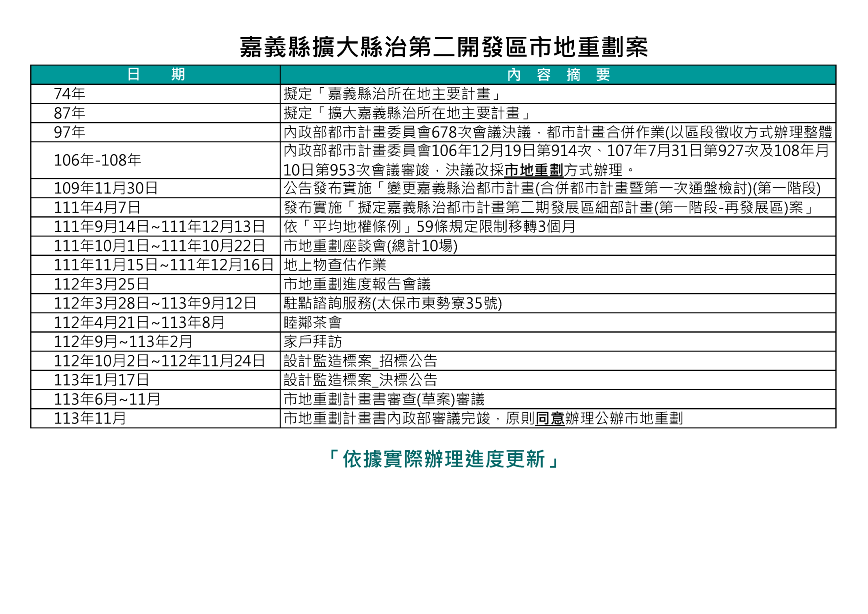This screenshot has width=868, height=614.
Task: Click the 公告發布實施「變更嘉義縣治都市計畫 row
Action: click(558, 188)
